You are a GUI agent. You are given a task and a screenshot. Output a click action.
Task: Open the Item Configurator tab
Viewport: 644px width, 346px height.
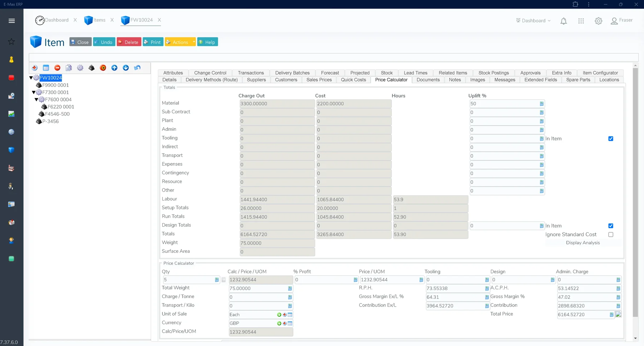pyautogui.click(x=600, y=73)
